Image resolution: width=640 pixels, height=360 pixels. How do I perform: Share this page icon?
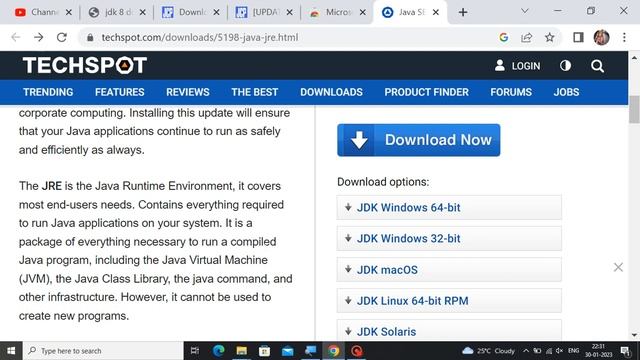pos(527,38)
